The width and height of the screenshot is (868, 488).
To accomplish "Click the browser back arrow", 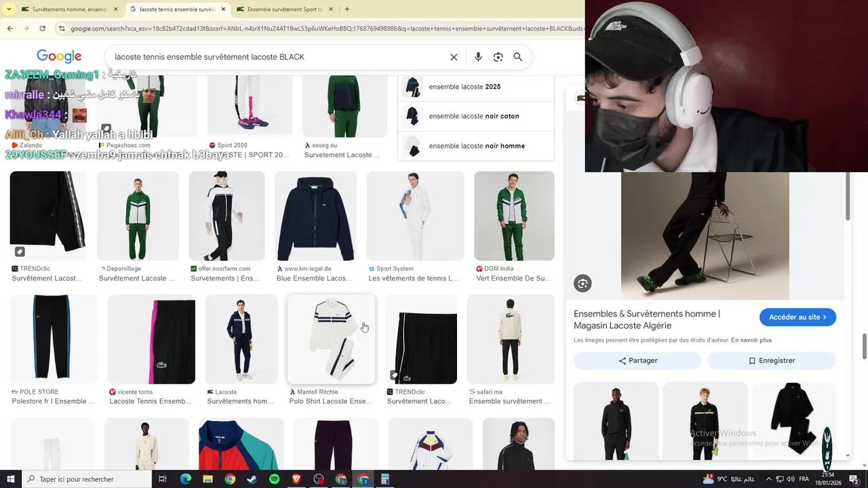I will 9,28.
